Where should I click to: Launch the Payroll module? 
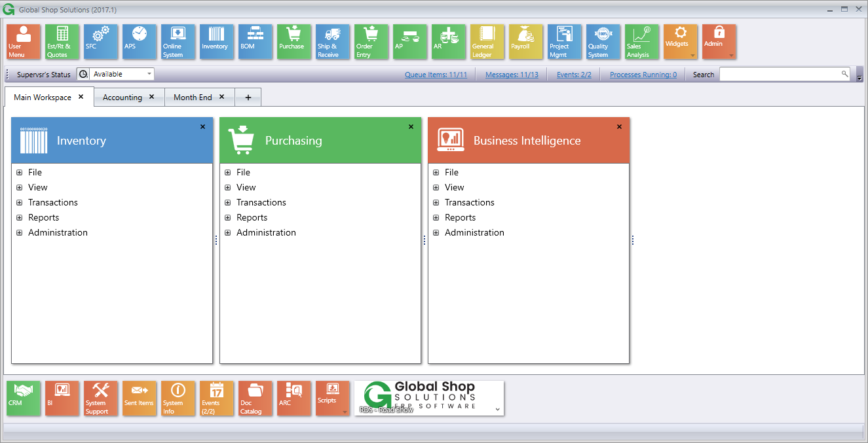[525, 41]
